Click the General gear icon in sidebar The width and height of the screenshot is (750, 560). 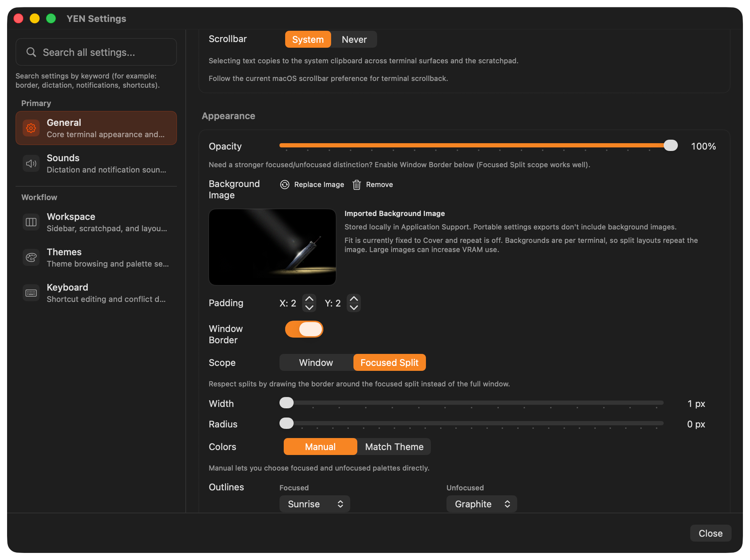(x=31, y=128)
